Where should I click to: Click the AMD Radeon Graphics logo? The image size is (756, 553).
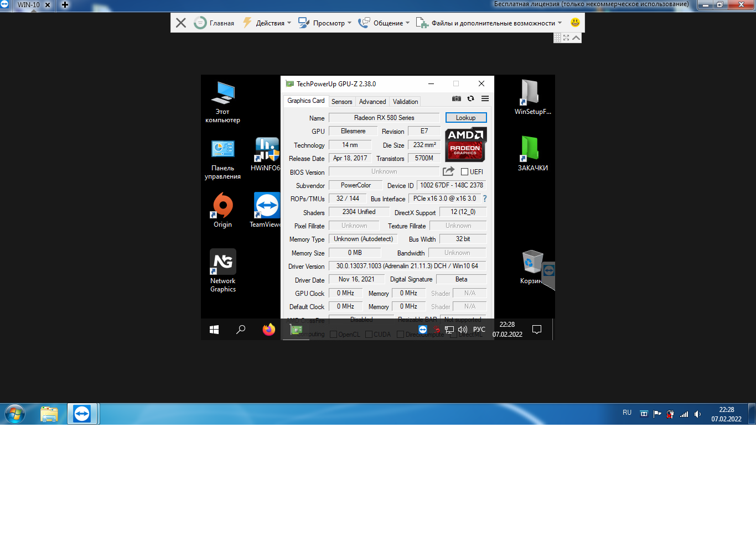click(x=466, y=144)
